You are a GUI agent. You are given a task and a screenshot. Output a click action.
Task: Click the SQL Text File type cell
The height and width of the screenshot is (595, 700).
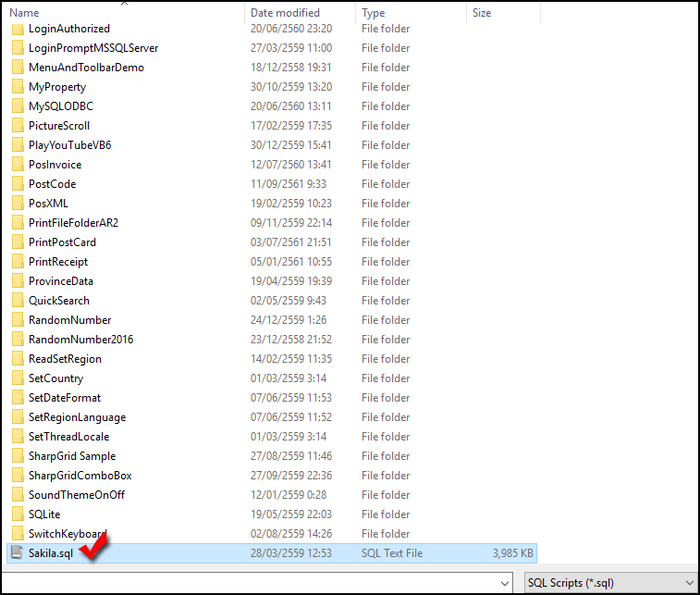(x=392, y=553)
